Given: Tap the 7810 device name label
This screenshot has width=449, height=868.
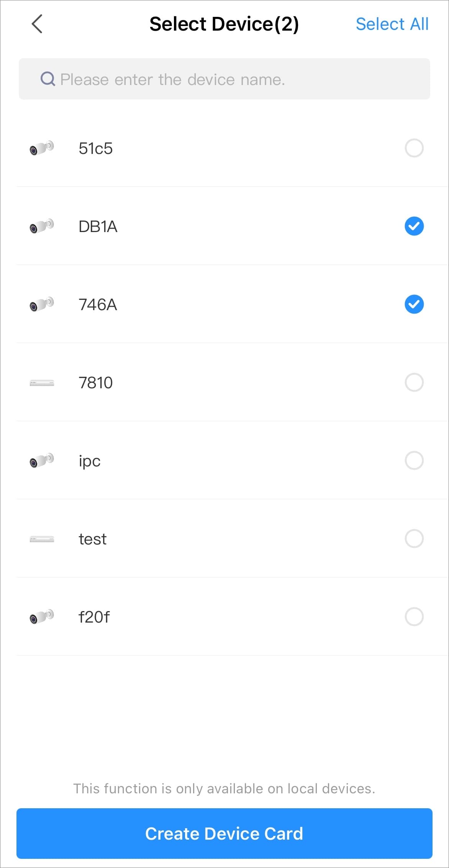Looking at the screenshot, I should 96,383.
